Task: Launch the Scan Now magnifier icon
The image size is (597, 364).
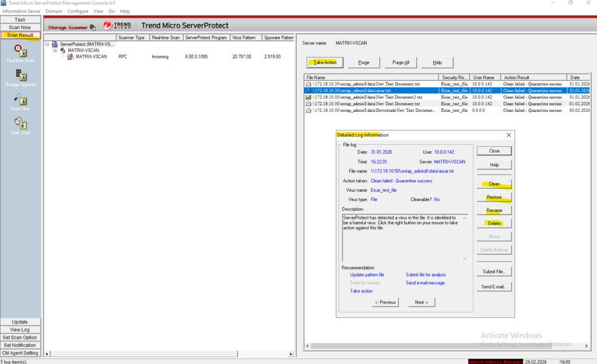Action: pyautogui.click(x=20, y=100)
